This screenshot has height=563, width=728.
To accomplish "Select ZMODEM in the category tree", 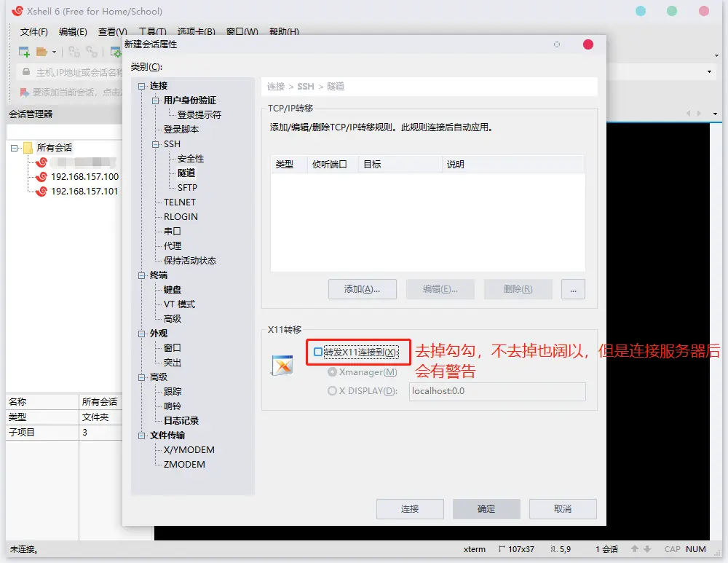I will click(184, 465).
